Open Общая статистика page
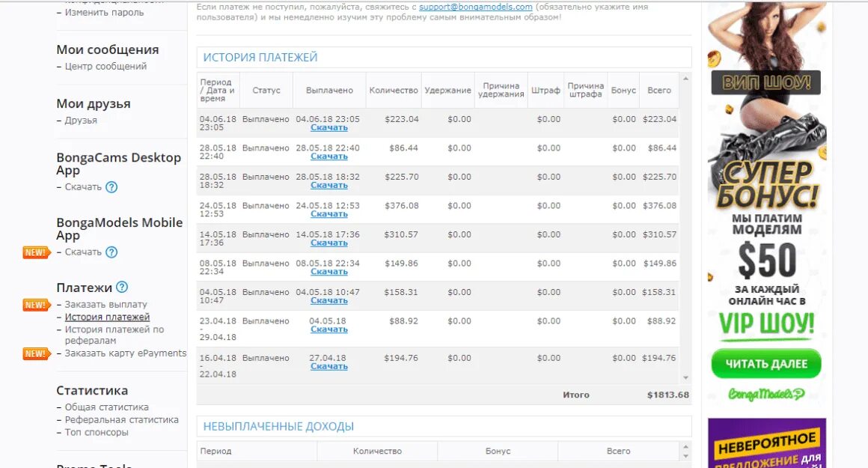 [107, 407]
